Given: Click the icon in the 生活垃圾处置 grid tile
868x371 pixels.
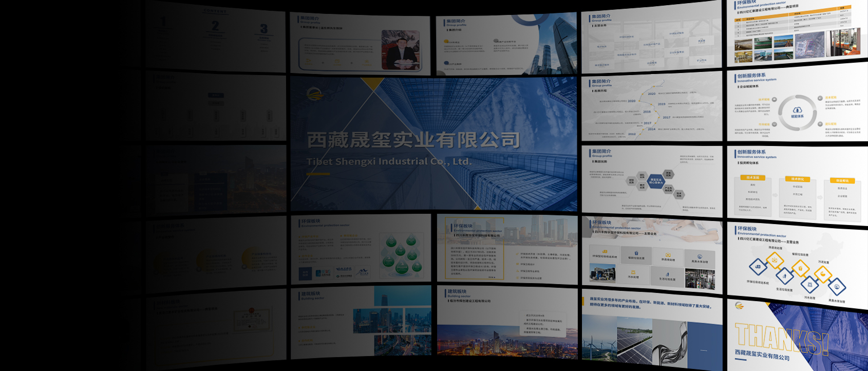Looking at the screenshot, I should pos(667,274).
